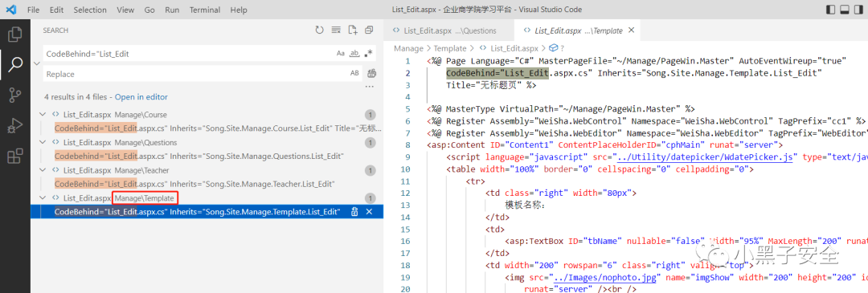This screenshot has height=293, width=868.
Task: Select the Search magnifier in activity bar
Action: click(x=15, y=65)
